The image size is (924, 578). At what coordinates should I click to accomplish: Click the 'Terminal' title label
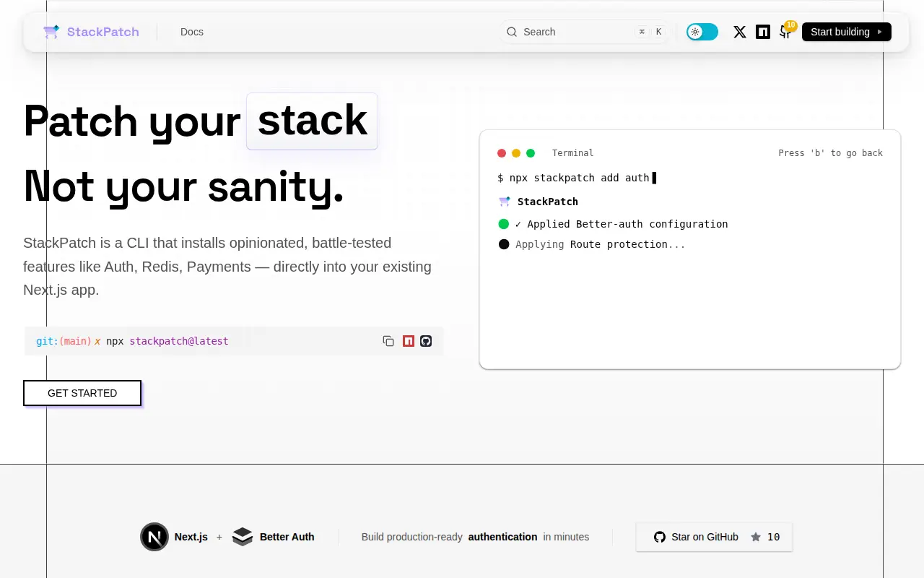click(x=573, y=153)
